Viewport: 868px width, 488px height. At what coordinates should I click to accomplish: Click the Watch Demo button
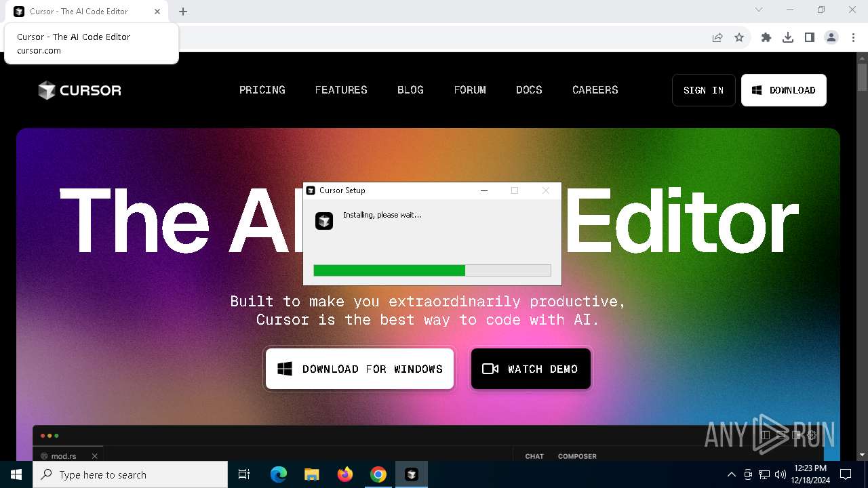tap(530, 369)
